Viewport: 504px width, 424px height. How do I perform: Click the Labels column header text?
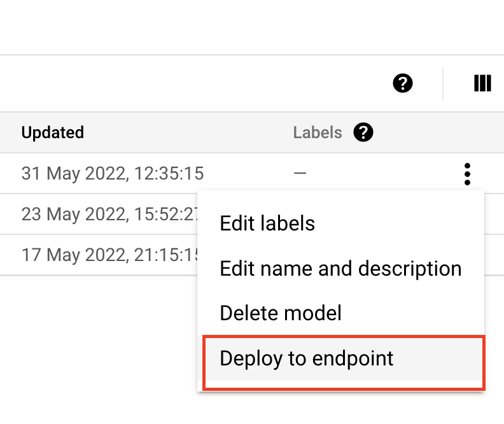tap(318, 132)
